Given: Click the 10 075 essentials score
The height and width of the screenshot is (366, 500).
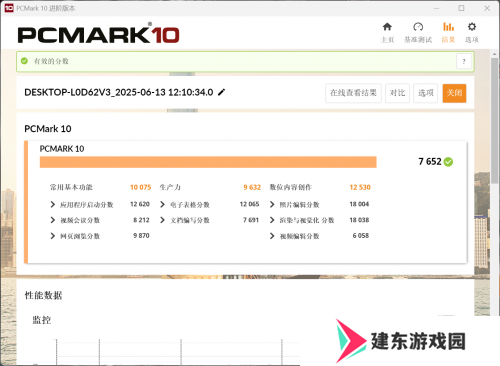Looking at the screenshot, I should click(x=140, y=187).
